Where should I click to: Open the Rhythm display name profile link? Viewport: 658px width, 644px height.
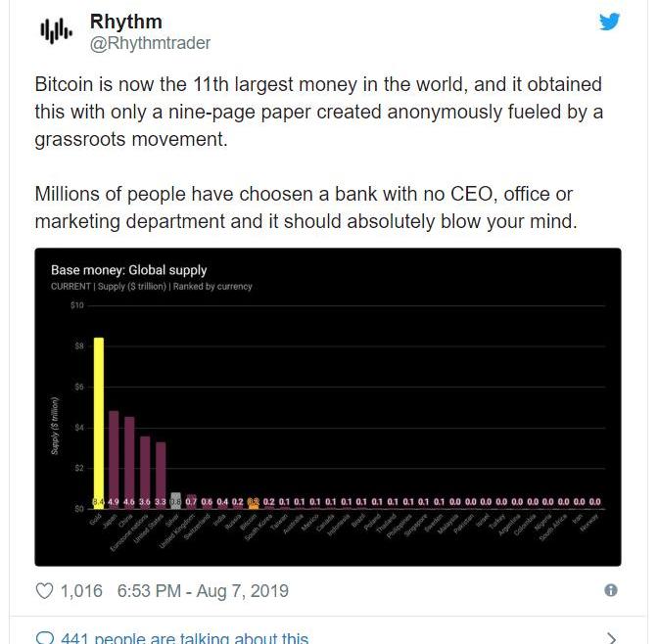pos(125,22)
